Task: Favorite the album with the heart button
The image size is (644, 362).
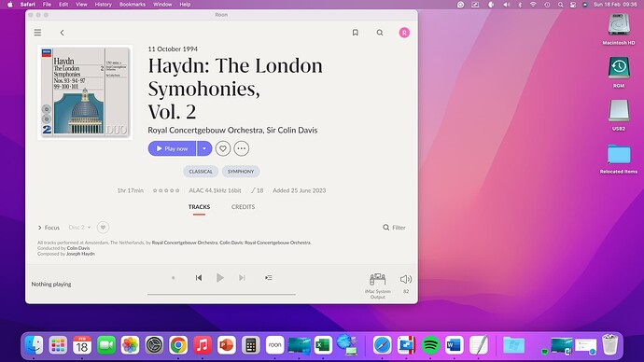Action: pos(223,148)
